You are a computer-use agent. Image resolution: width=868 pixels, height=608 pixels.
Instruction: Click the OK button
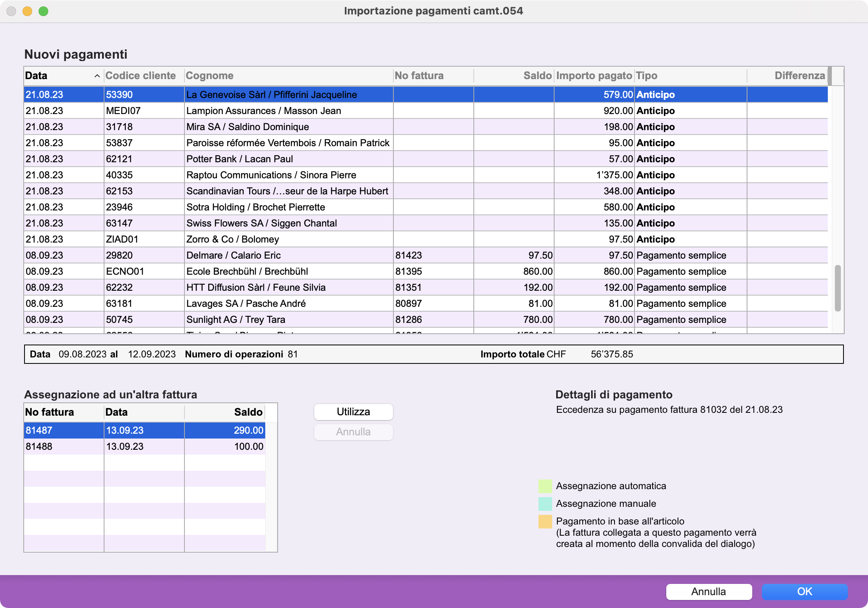point(805,592)
